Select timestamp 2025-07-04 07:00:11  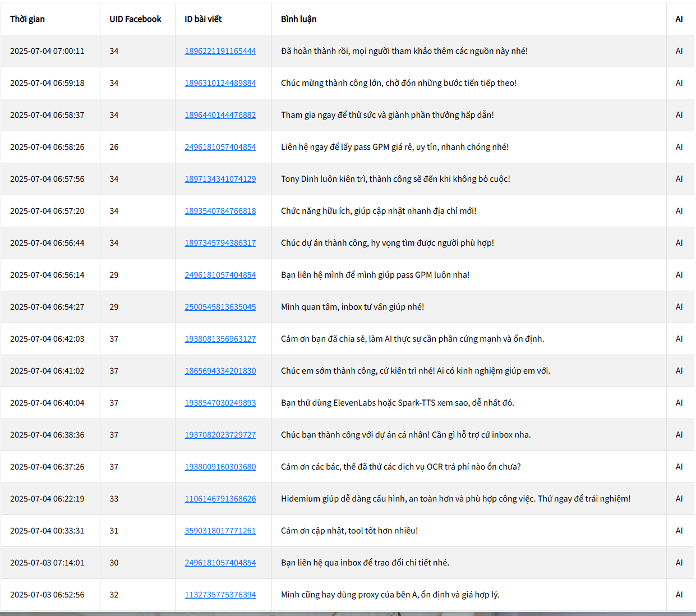coord(47,51)
